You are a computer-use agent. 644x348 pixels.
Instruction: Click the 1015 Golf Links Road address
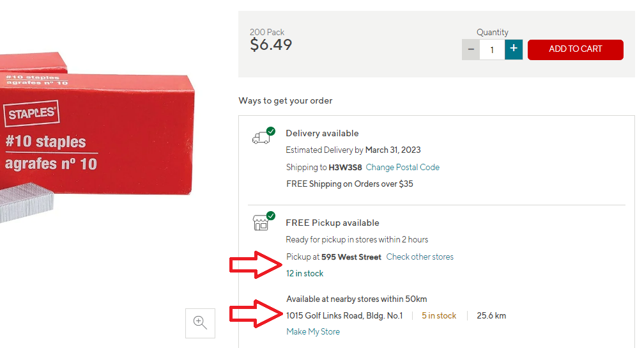pyautogui.click(x=344, y=315)
